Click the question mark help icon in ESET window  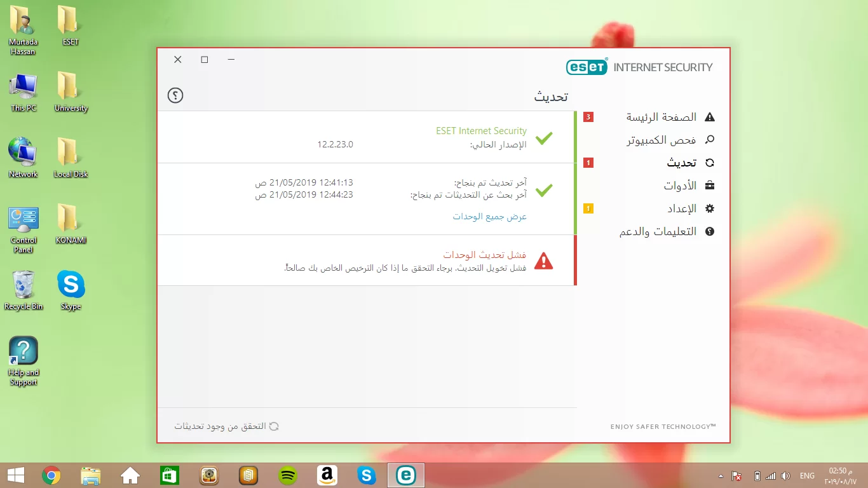click(175, 95)
